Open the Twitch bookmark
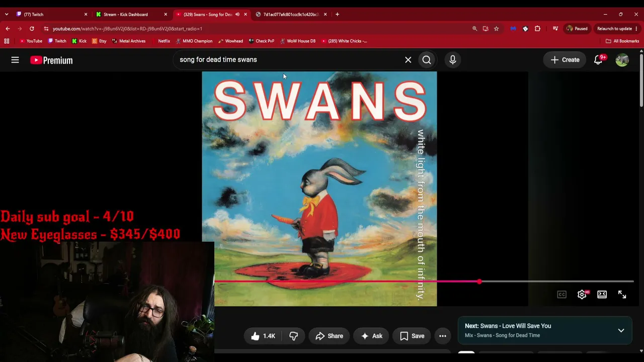 click(x=57, y=41)
